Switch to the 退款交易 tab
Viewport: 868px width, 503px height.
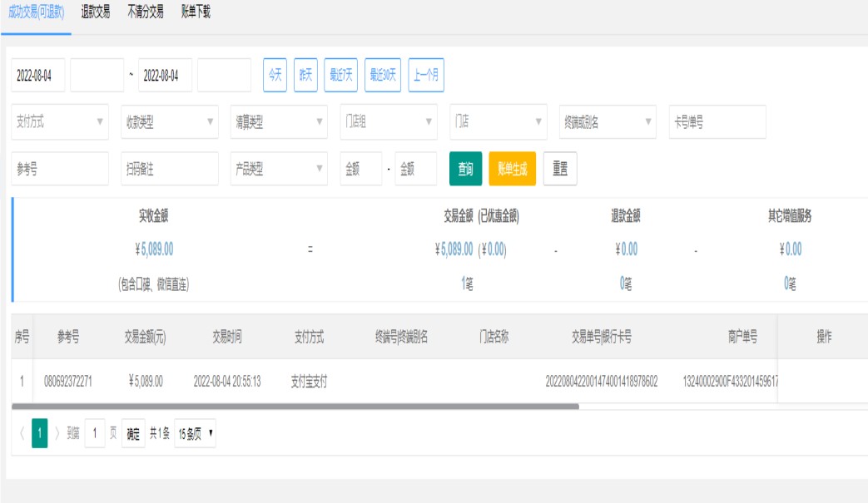click(96, 12)
